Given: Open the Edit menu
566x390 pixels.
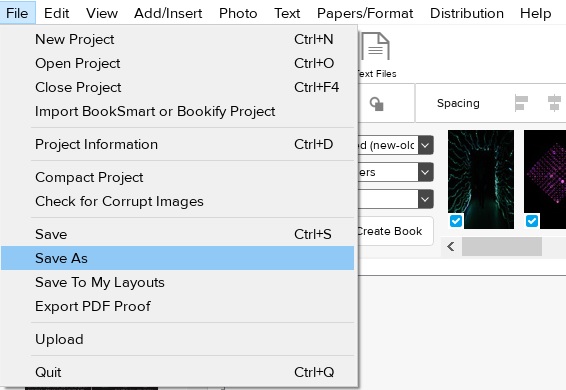Looking at the screenshot, I should pyautogui.click(x=57, y=13).
